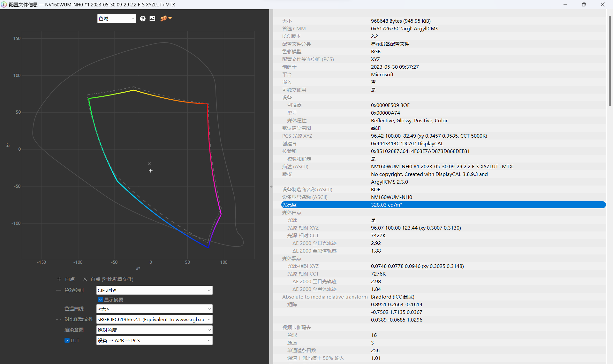The width and height of the screenshot is (613, 364).
Task: Select the 媒体白点 row in the table
Action: pos(292,212)
